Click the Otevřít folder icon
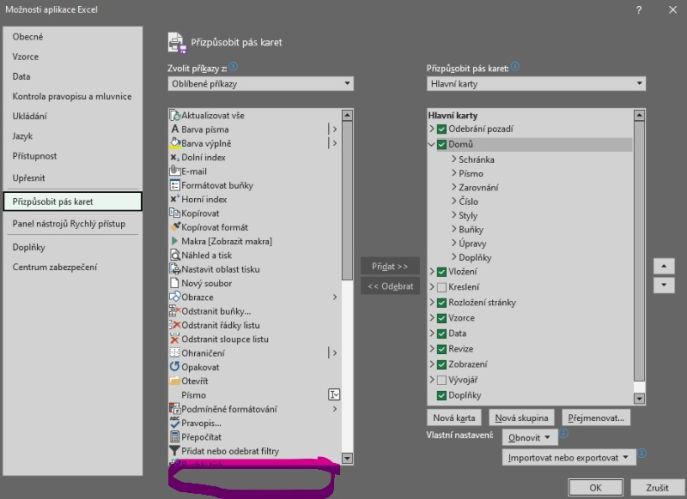 click(175, 381)
